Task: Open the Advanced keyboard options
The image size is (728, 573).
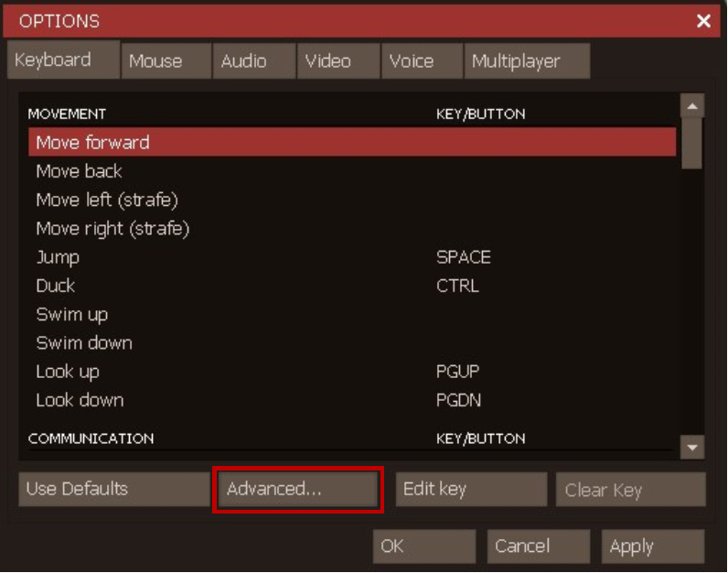Action: [x=297, y=489]
